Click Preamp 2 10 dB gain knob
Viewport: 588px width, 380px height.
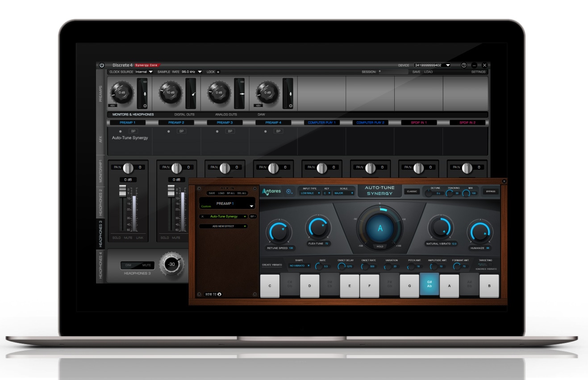(171, 93)
